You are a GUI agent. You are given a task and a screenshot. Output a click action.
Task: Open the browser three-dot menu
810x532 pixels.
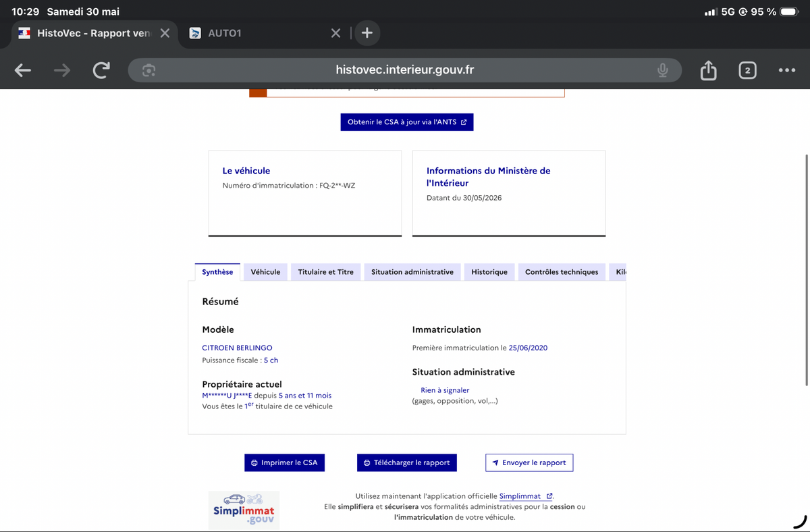coord(786,70)
